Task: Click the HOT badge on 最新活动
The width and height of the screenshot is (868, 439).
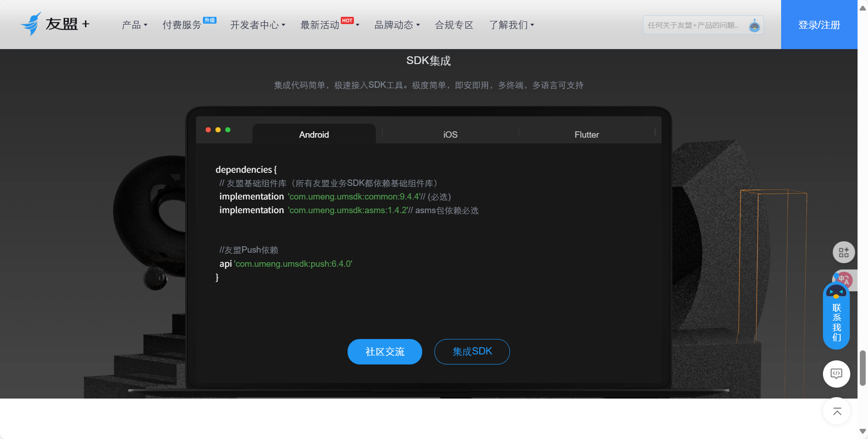Action: click(347, 20)
